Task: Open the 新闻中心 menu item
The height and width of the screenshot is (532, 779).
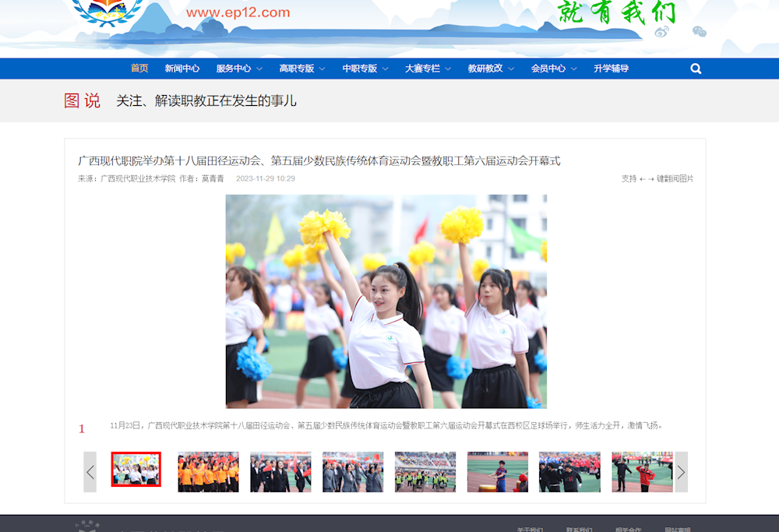Action: [182, 69]
